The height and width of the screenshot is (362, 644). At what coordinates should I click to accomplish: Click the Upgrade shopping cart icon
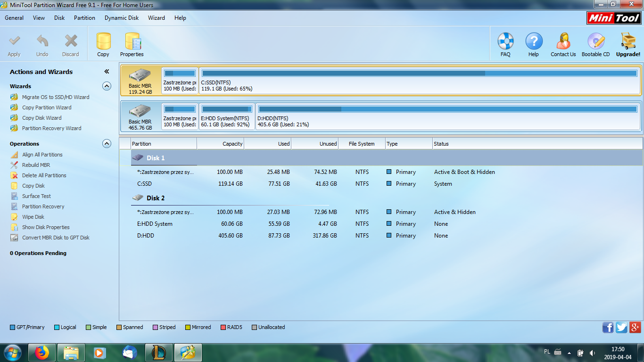(628, 41)
